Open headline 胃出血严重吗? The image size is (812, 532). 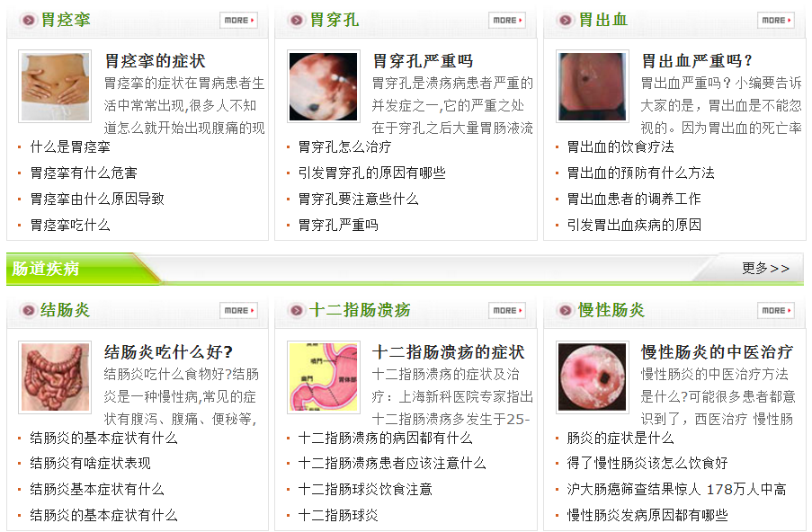pyautogui.click(x=697, y=61)
